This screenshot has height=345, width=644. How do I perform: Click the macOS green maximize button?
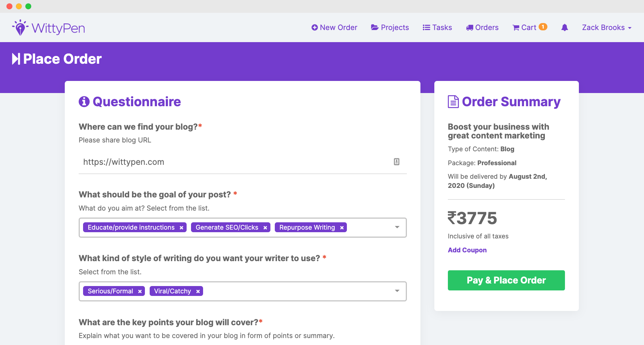tap(28, 6)
